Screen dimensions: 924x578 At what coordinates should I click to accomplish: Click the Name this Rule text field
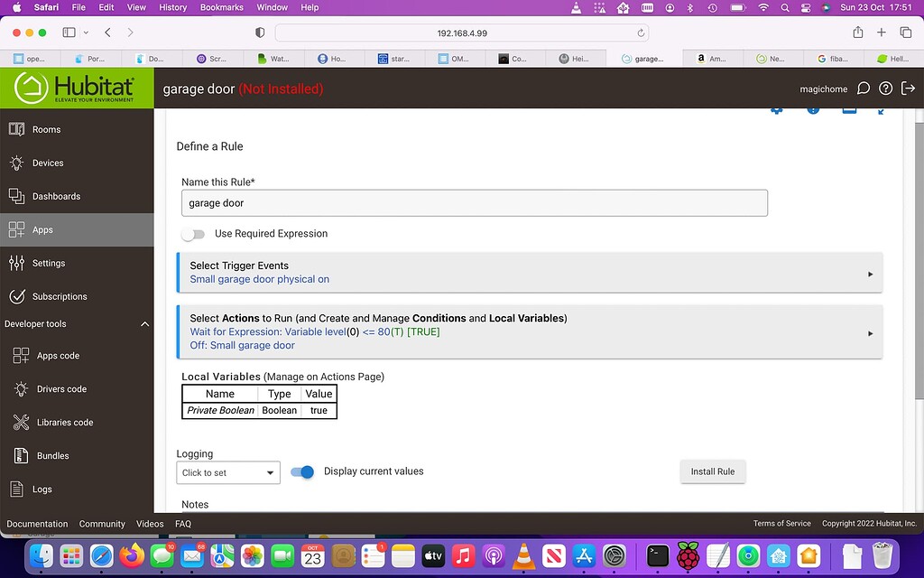(474, 203)
